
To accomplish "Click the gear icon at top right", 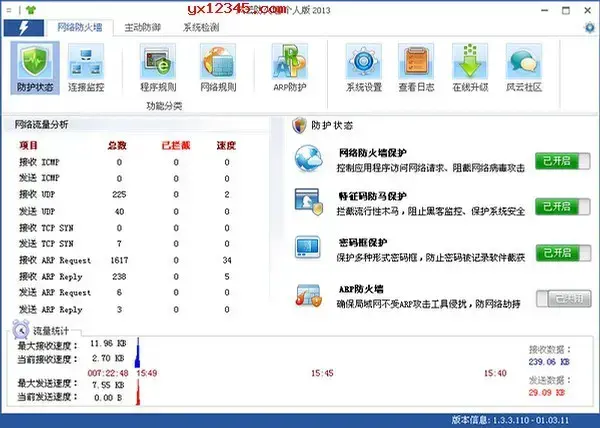I will click(x=590, y=28).
